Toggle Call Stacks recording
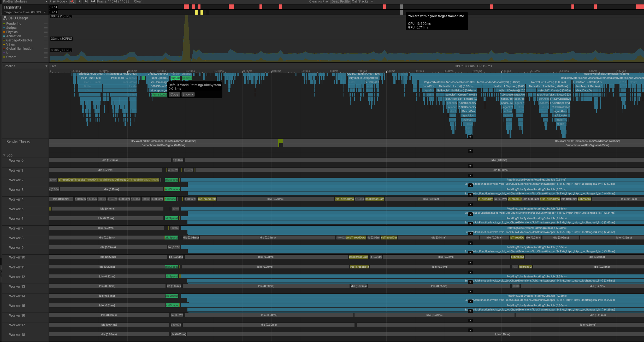The image size is (644, 342). pyautogui.click(x=360, y=2)
